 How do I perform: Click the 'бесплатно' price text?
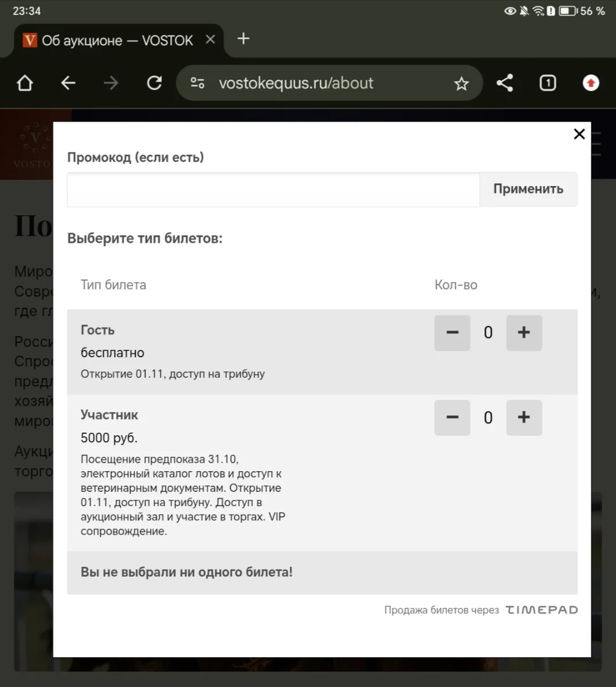coord(112,353)
